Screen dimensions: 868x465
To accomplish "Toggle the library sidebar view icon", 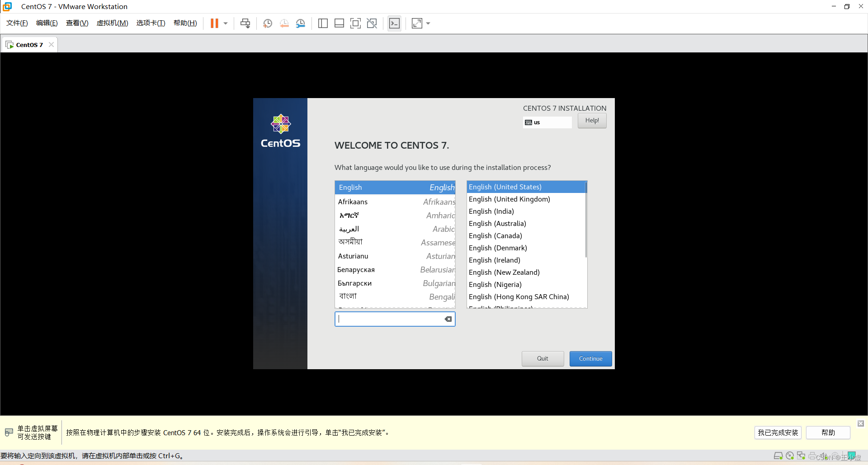I will click(323, 23).
